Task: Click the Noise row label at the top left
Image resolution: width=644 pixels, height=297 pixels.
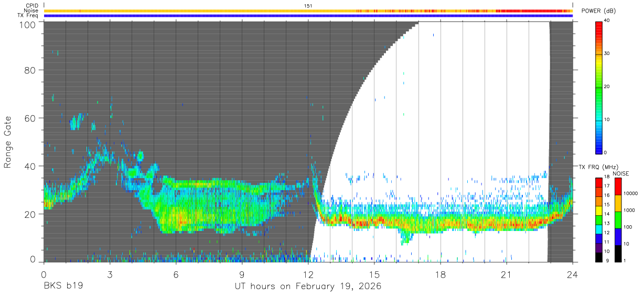Action: [x=31, y=10]
